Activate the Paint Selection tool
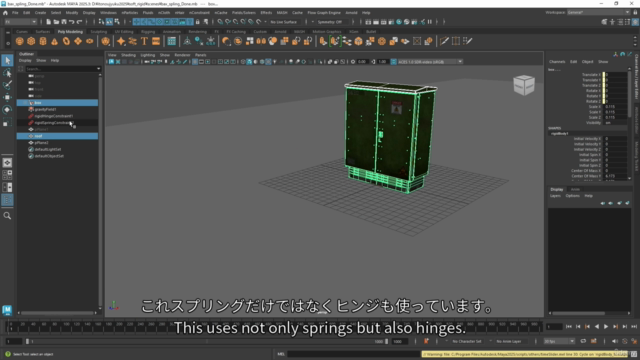 (x=7, y=85)
